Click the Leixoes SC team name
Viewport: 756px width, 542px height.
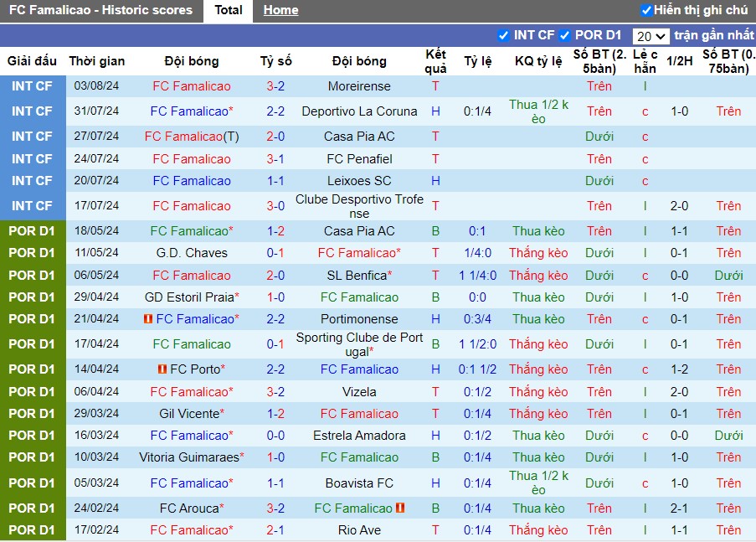pos(359,181)
